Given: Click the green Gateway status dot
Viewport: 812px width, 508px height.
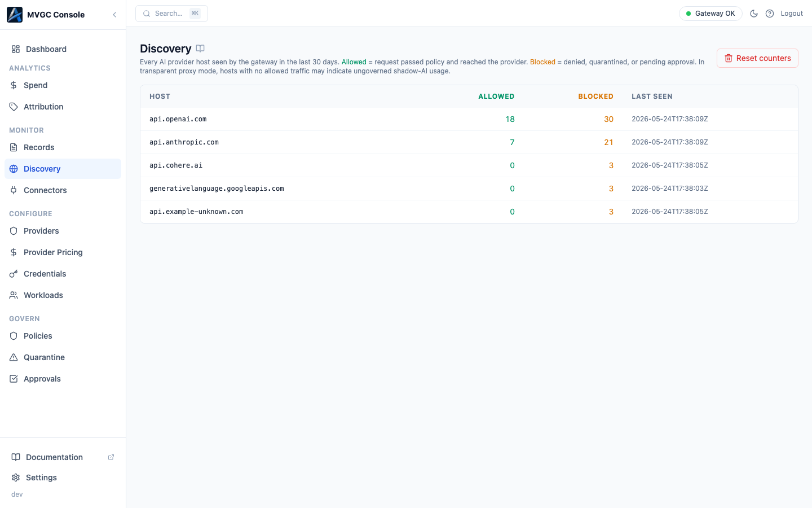Looking at the screenshot, I should [689, 14].
